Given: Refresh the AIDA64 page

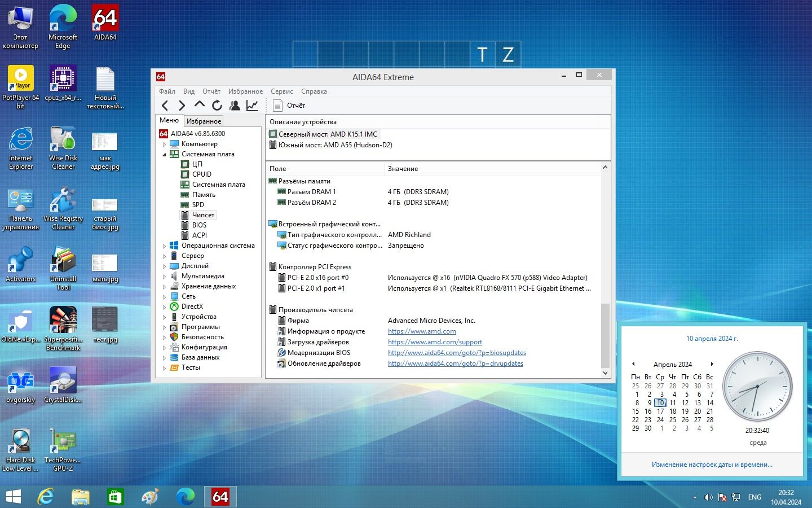Looking at the screenshot, I should point(217,106).
